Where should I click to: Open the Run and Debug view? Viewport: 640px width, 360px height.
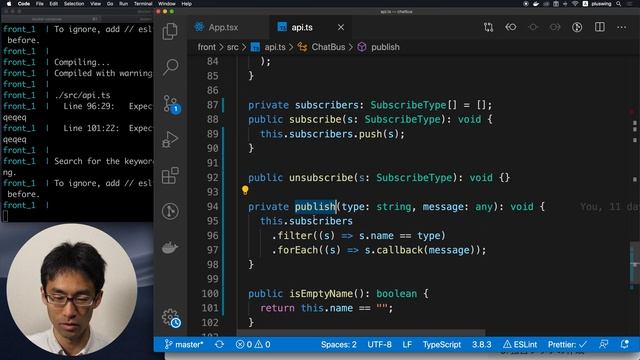(170, 140)
